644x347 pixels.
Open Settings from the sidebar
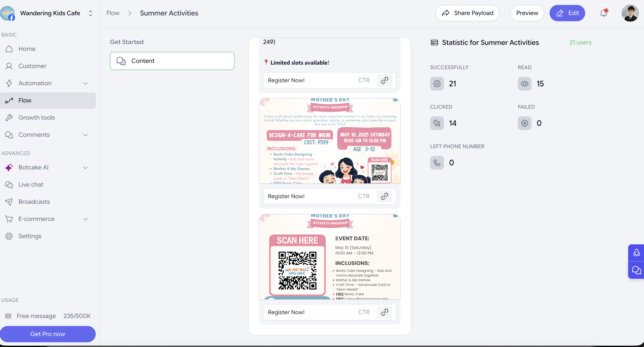30,236
